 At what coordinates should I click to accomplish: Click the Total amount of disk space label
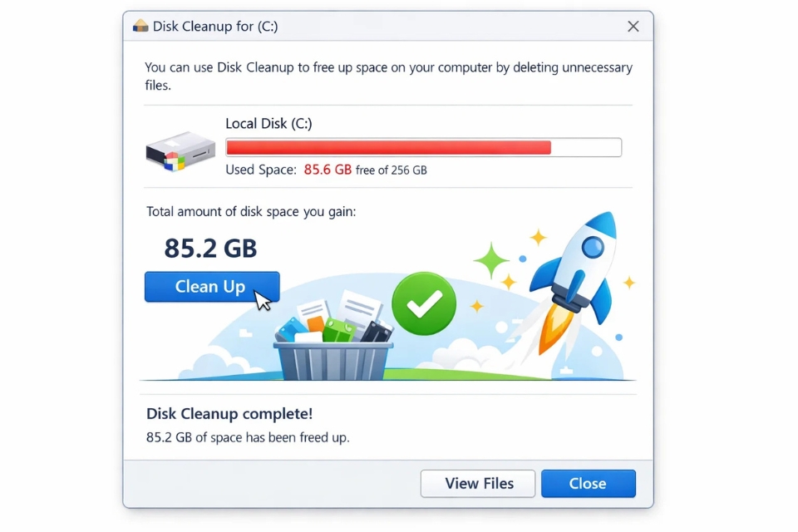[x=251, y=211]
